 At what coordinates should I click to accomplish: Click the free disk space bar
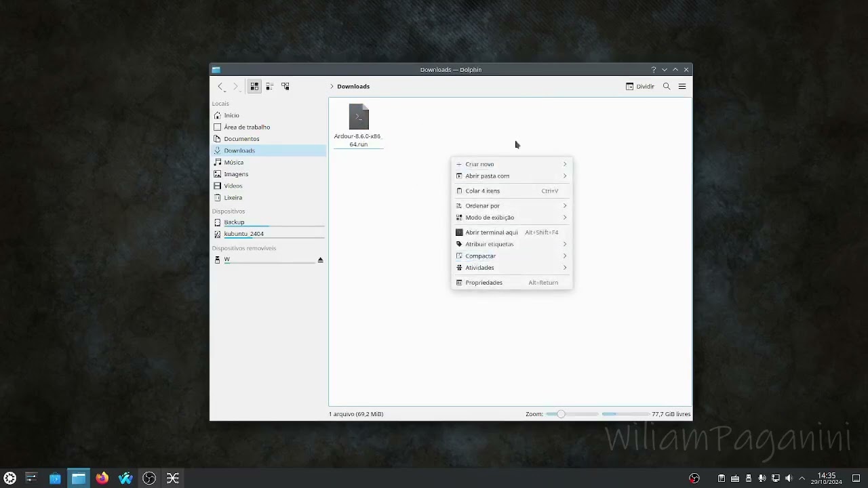625,414
